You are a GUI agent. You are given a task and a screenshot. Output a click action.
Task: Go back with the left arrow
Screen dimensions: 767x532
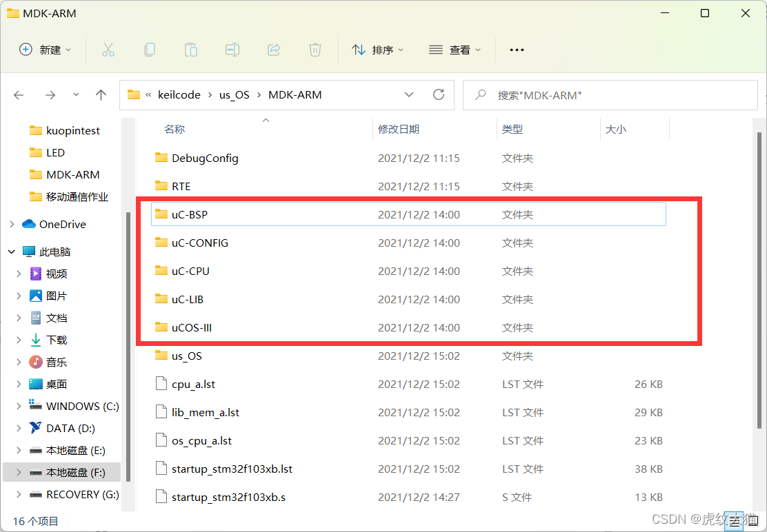(x=19, y=95)
